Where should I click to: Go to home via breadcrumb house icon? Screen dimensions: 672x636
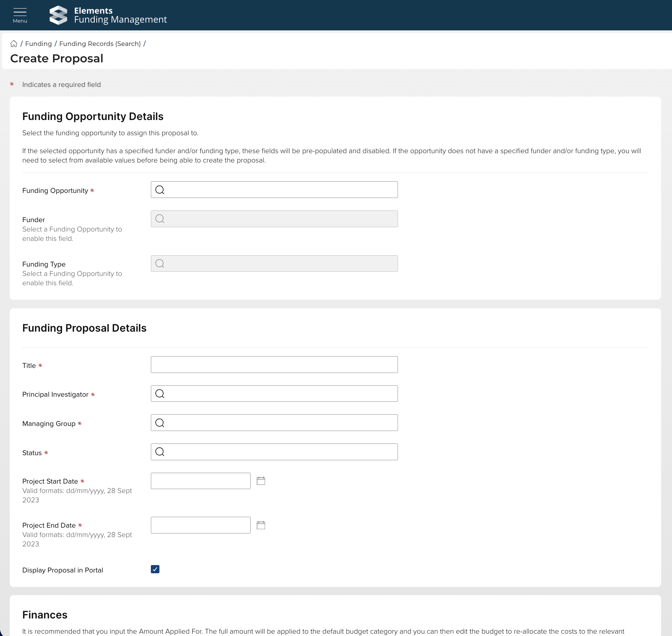[x=14, y=44]
